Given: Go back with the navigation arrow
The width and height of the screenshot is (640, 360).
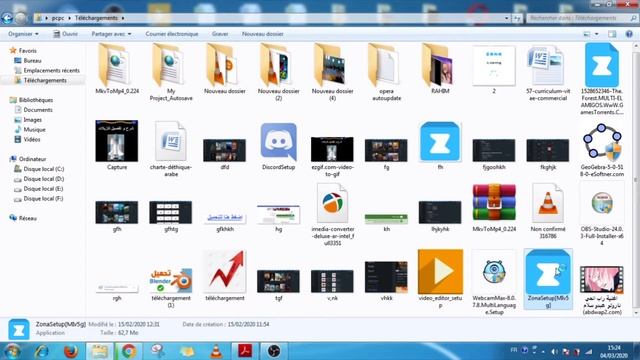Looking at the screenshot, I should (x=7, y=18).
